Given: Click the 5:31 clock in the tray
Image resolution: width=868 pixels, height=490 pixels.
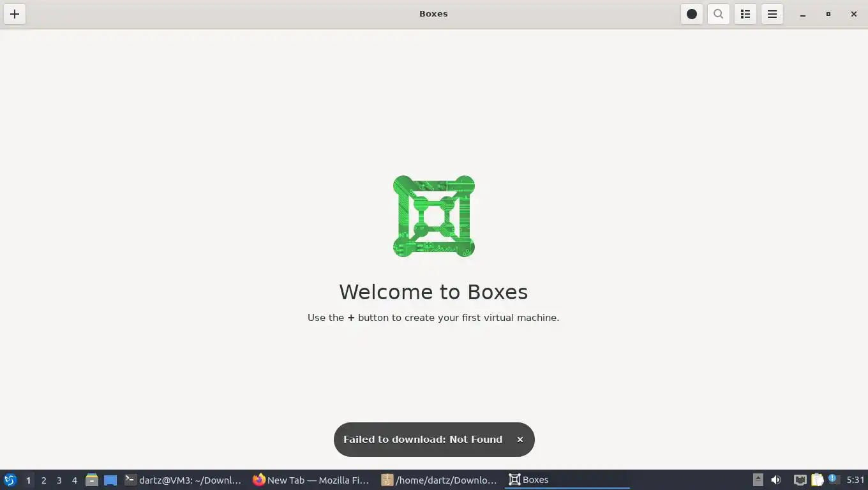Looking at the screenshot, I should pyautogui.click(x=855, y=480).
